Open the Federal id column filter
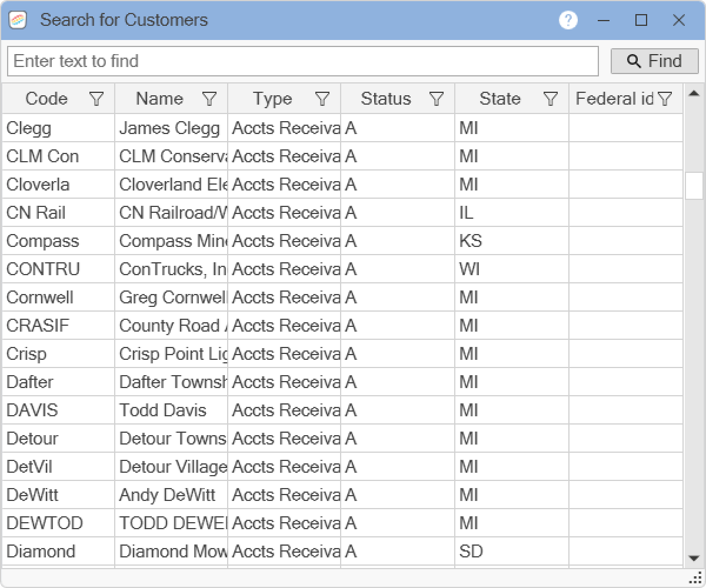The image size is (706, 588). tap(664, 99)
